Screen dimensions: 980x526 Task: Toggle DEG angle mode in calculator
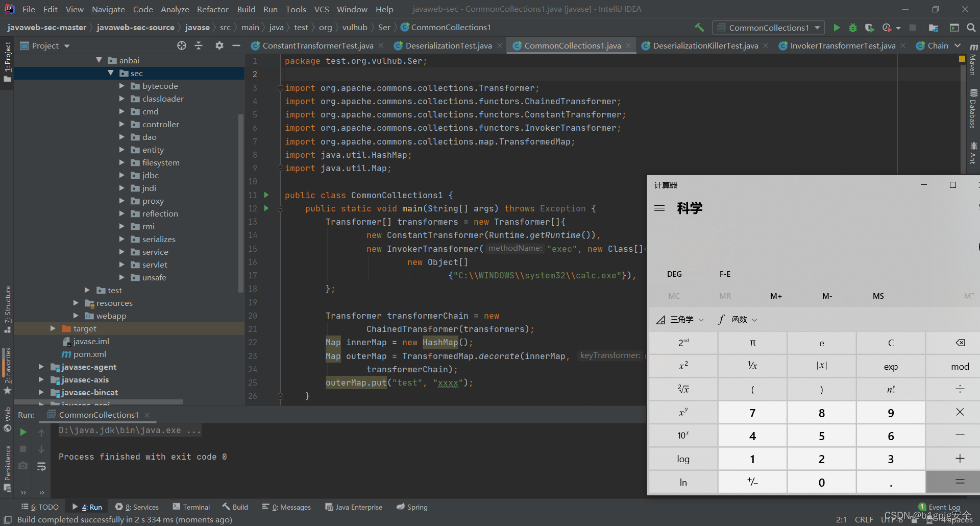point(674,274)
